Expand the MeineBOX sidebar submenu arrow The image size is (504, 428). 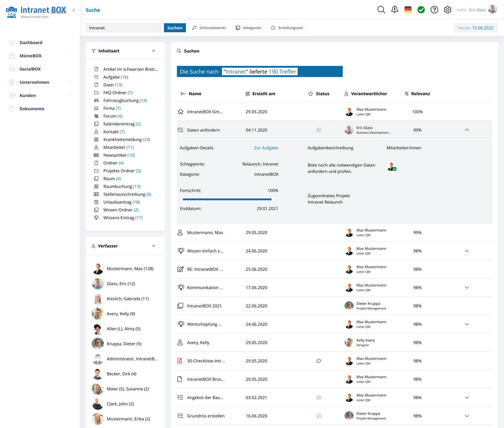coord(70,56)
